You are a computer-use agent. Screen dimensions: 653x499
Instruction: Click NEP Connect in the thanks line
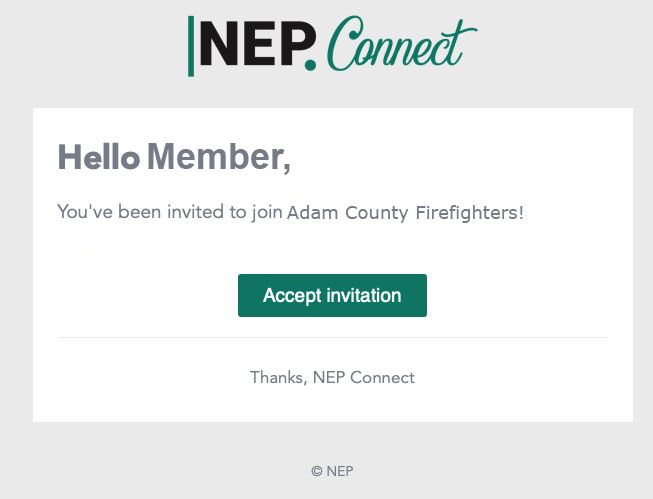(x=364, y=377)
